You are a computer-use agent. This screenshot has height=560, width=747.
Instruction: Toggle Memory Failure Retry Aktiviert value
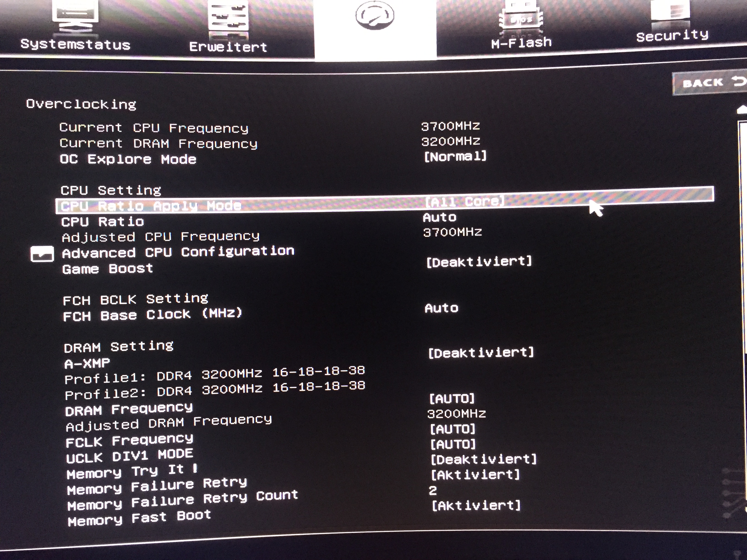[x=476, y=475]
